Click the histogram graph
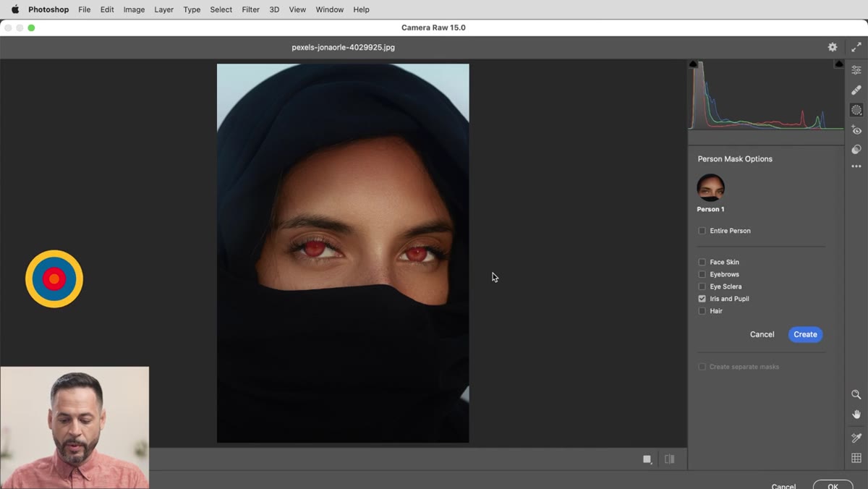This screenshot has height=489, width=868. [x=766, y=95]
